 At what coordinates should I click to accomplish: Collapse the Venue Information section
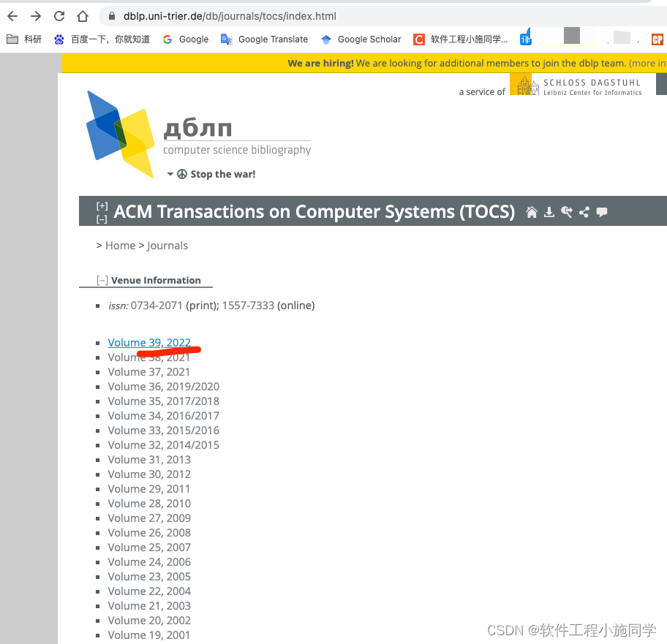coord(102,281)
